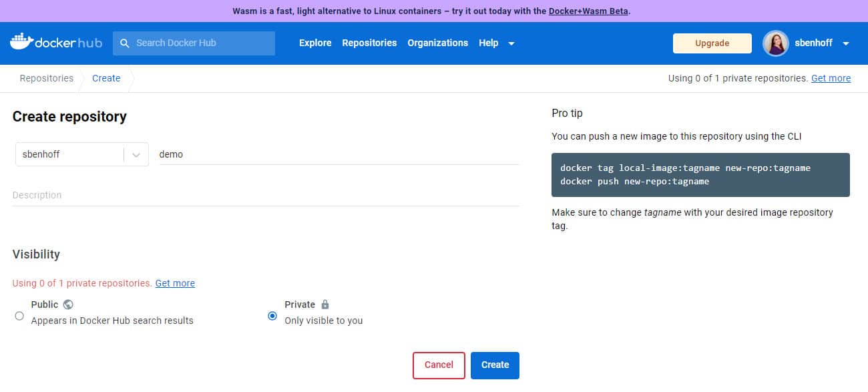Click the Upgrade button
Screen dimensions: 868x392
pyautogui.click(x=712, y=43)
